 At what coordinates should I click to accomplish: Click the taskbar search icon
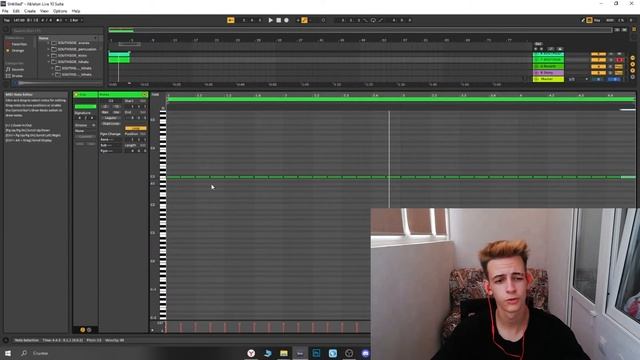tap(24, 353)
